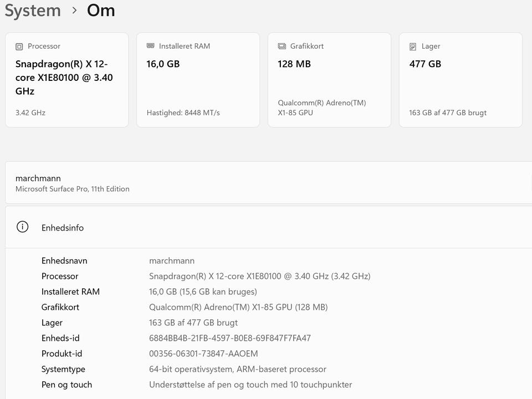
Task: Select product ID 00356-06301-73847-AAOEM
Action: (x=203, y=354)
